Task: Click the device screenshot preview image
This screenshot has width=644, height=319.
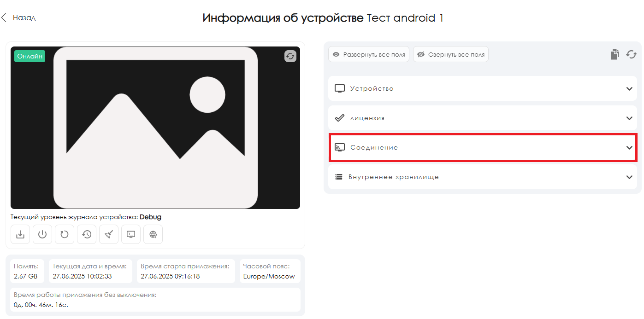Action: (155, 128)
